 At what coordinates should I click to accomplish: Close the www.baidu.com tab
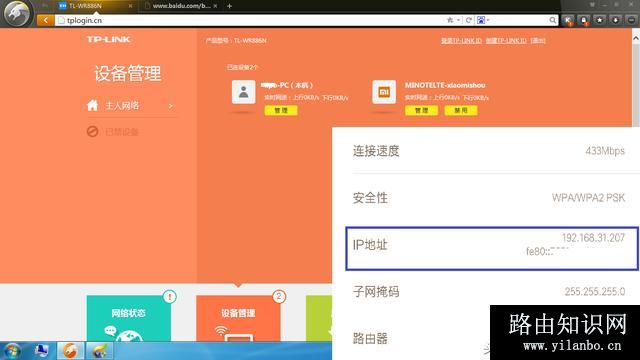(x=215, y=6)
